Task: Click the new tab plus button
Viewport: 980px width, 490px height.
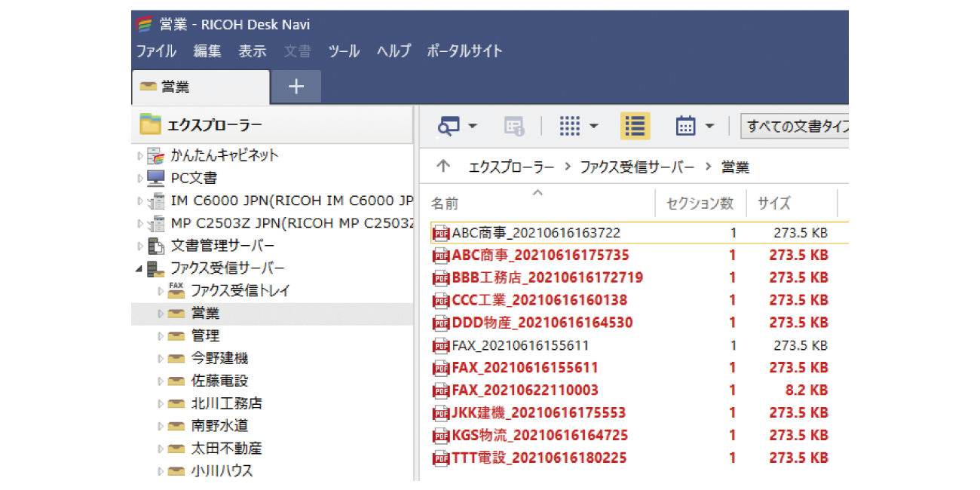Action: [x=295, y=87]
